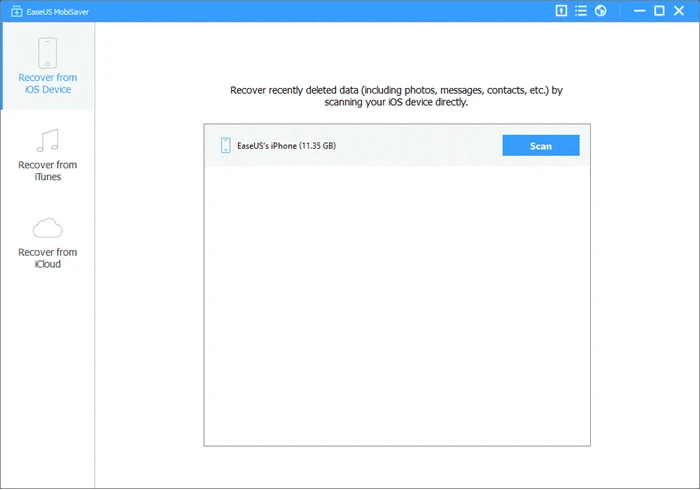Screen dimensions: 700x490
Task: Select the iTunes music note icon
Action: (47, 140)
